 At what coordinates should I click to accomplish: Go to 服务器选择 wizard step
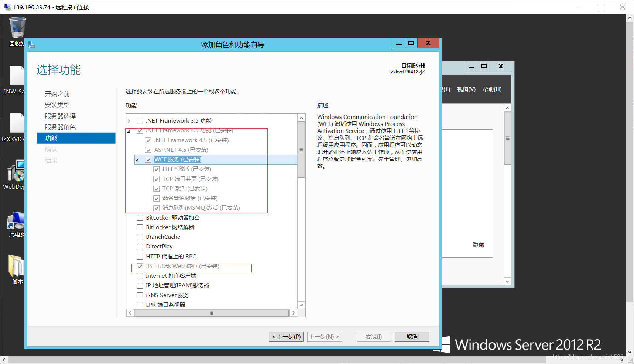[x=60, y=116]
